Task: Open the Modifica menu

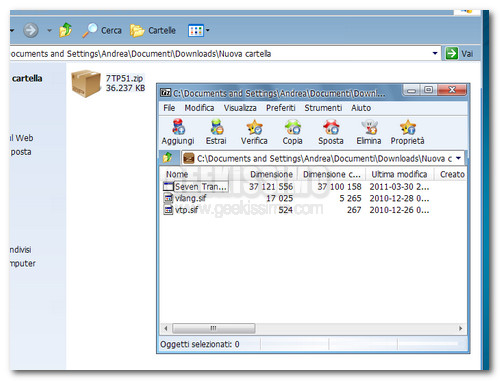Action: 199,108
